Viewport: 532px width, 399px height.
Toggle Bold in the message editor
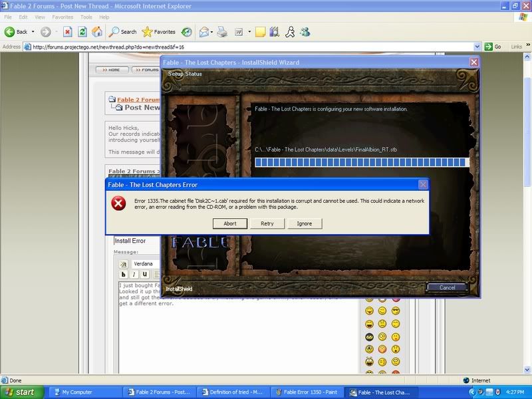tap(123, 275)
